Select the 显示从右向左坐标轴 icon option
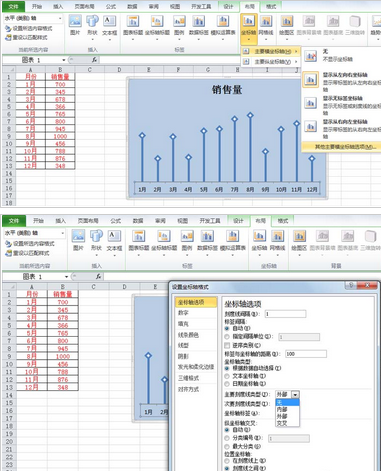 pos(311,126)
